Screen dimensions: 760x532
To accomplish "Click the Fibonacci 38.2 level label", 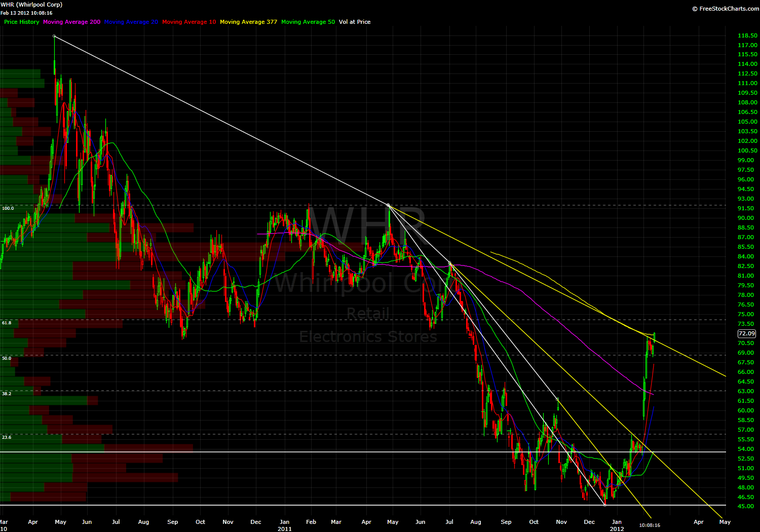I will [7, 394].
